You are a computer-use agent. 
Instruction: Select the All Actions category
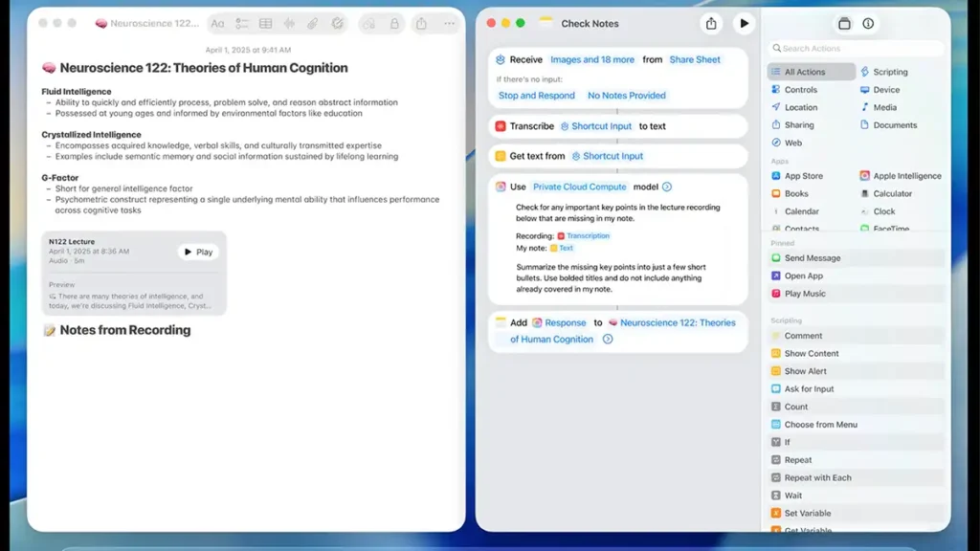click(x=804, y=72)
